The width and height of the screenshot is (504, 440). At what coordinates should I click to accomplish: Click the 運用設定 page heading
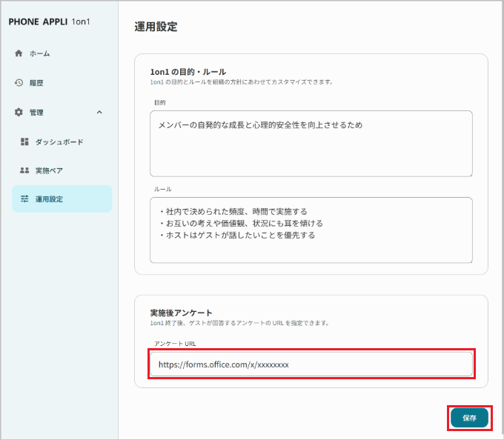point(156,27)
